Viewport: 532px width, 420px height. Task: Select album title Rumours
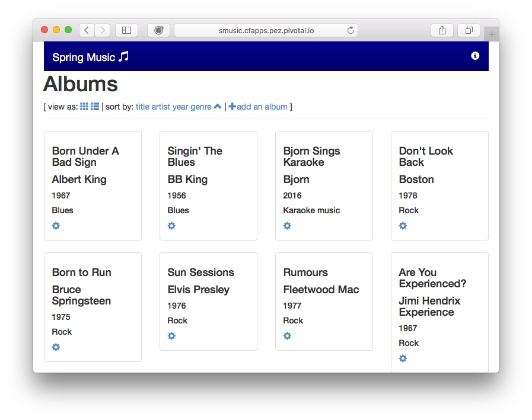coord(305,272)
